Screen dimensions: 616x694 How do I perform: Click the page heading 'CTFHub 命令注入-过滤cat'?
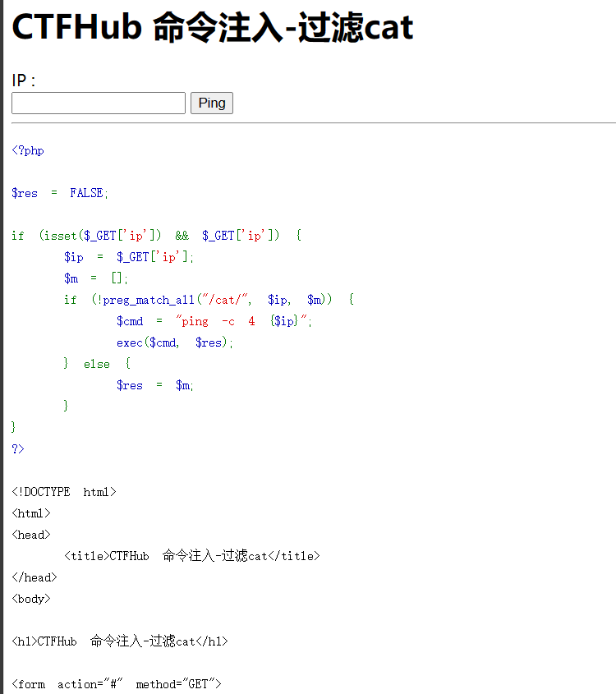pos(213,27)
